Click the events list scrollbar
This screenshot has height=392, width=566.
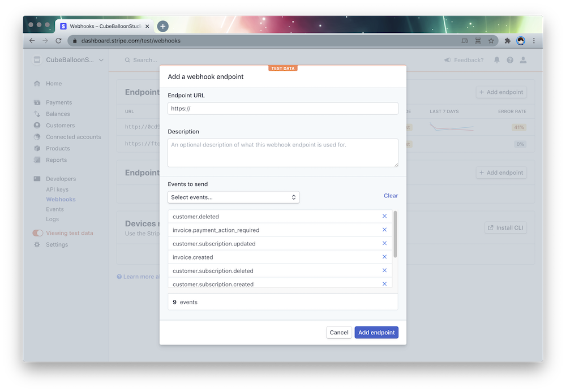[x=395, y=234]
